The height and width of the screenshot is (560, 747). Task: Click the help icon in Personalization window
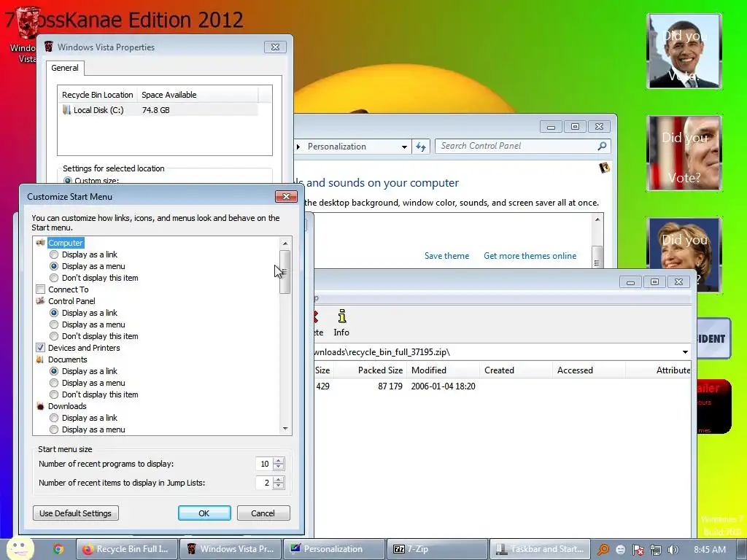coord(605,168)
